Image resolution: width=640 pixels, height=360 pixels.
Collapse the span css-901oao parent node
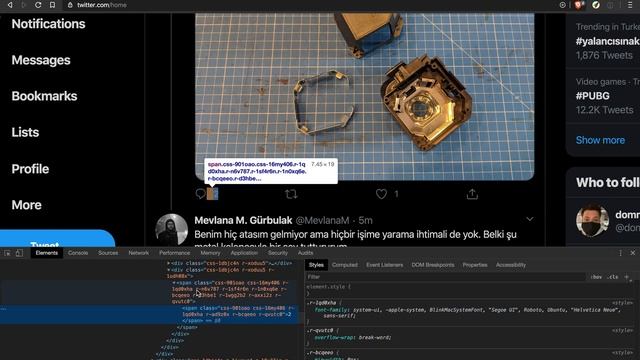[174, 282]
